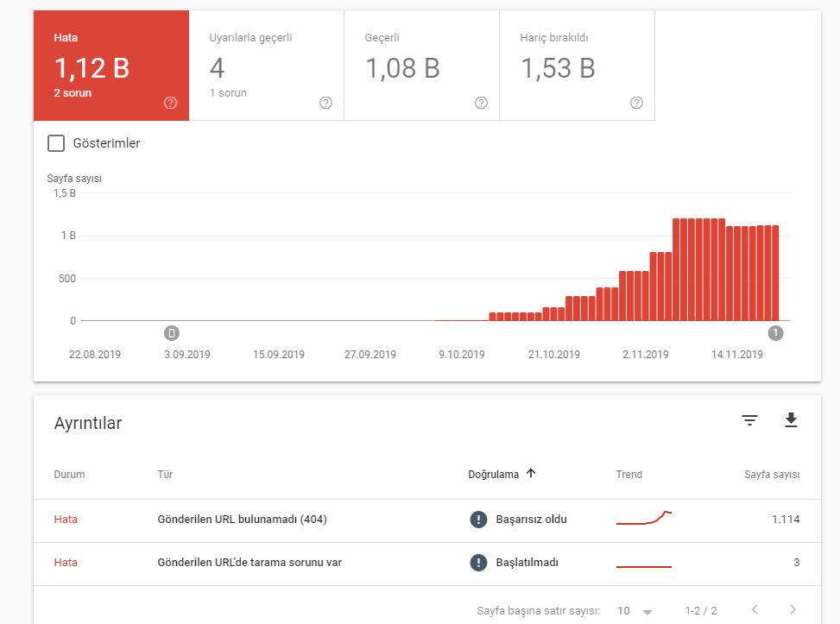Open rows per page dropdown
The height and width of the screenshot is (624, 840).
635,611
